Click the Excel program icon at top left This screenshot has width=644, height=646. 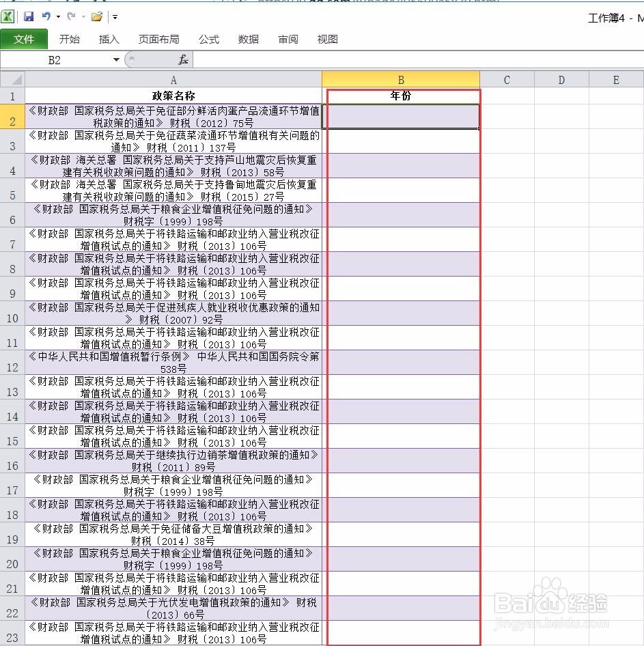click(x=8, y=16)
